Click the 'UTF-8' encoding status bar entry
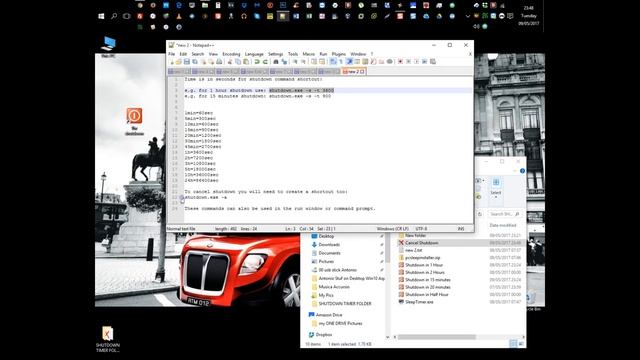 pos(421,229)
